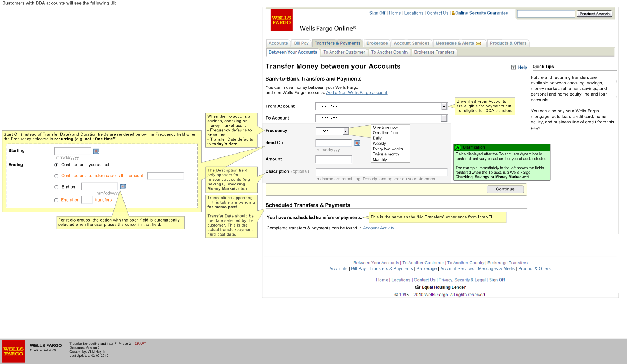Screen dimensions: 627x364
Task: Open the Account Activity link
Action: click(379, 228)
